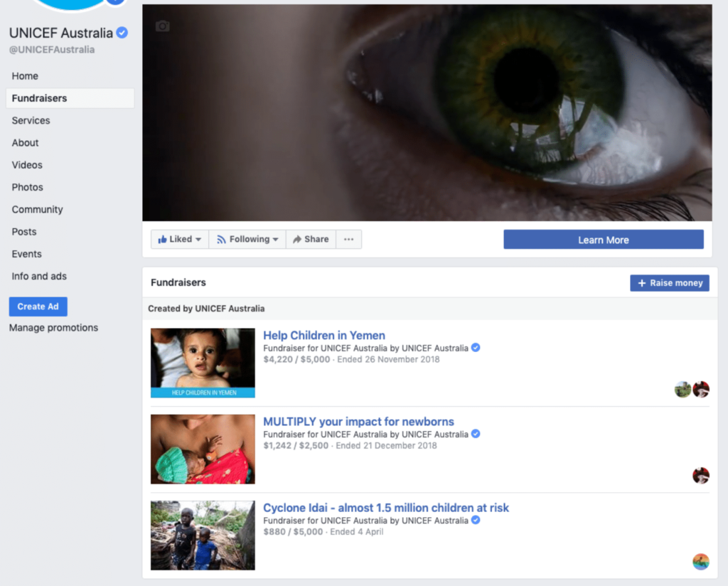This screenshot has width=728, height=586.
Task: Open Manage promotions link
Action: [x=53, y=328]
